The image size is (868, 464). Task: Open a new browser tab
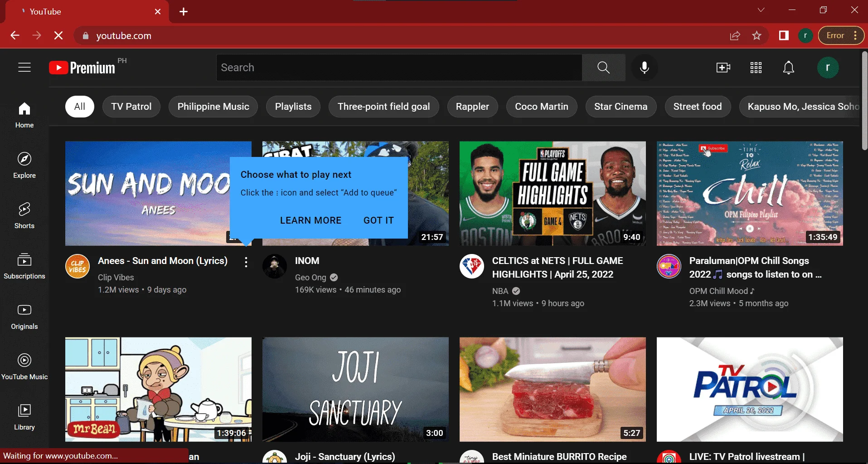tap(184, 12)
